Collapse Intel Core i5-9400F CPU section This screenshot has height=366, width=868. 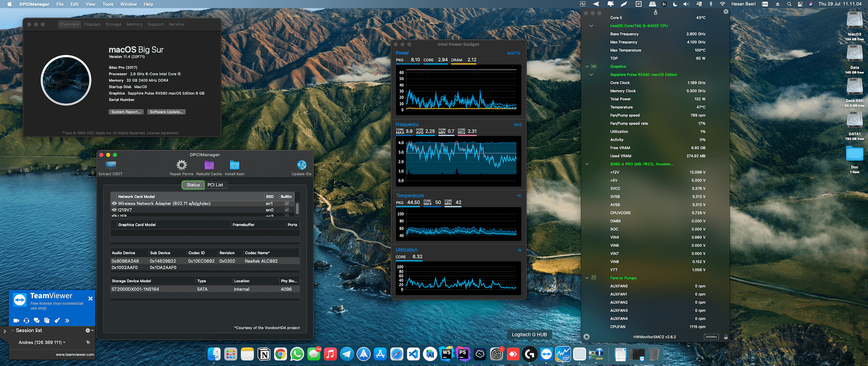pos(591,26)
